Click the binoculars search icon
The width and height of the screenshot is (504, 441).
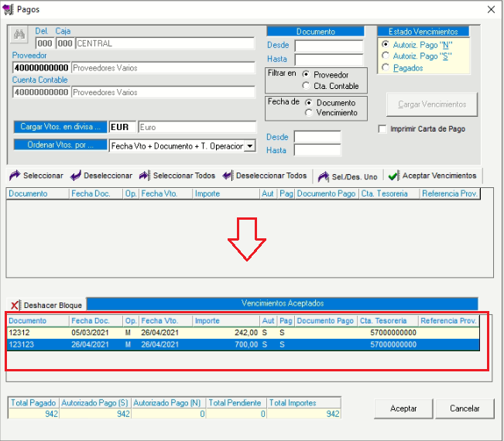click(x=19, y=34)
